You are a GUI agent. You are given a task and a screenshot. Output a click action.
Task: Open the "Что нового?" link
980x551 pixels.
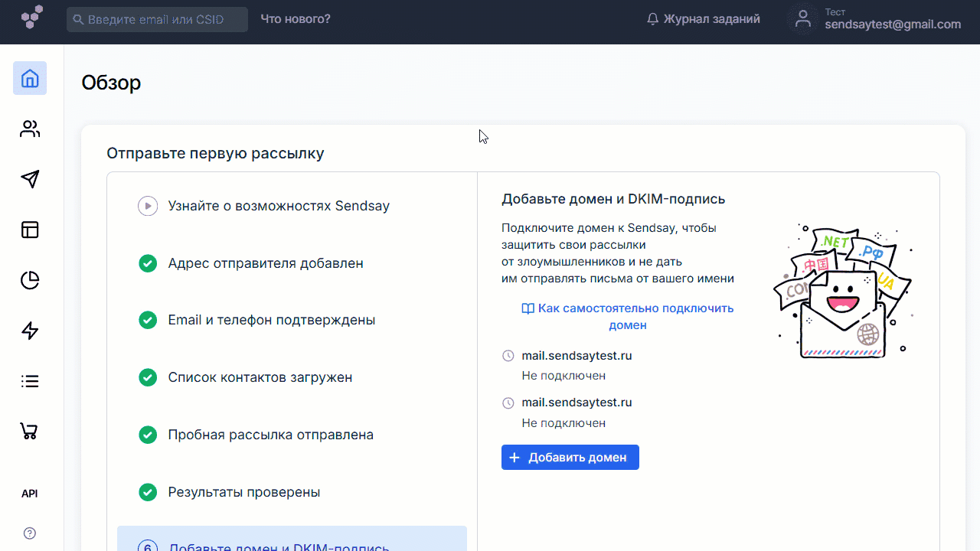pyautogui.click(x=296, y=19)
